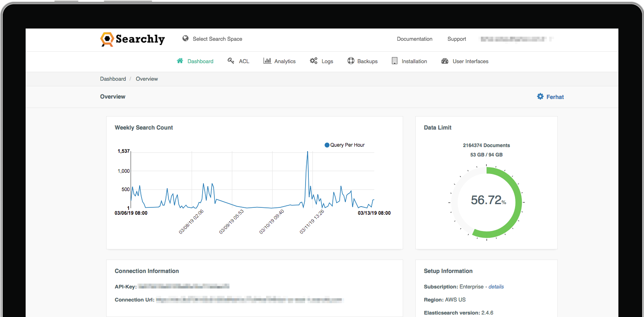Click the Dashboard breadcrumb link
The image size is (644, 317).
[x=113, y=79]
